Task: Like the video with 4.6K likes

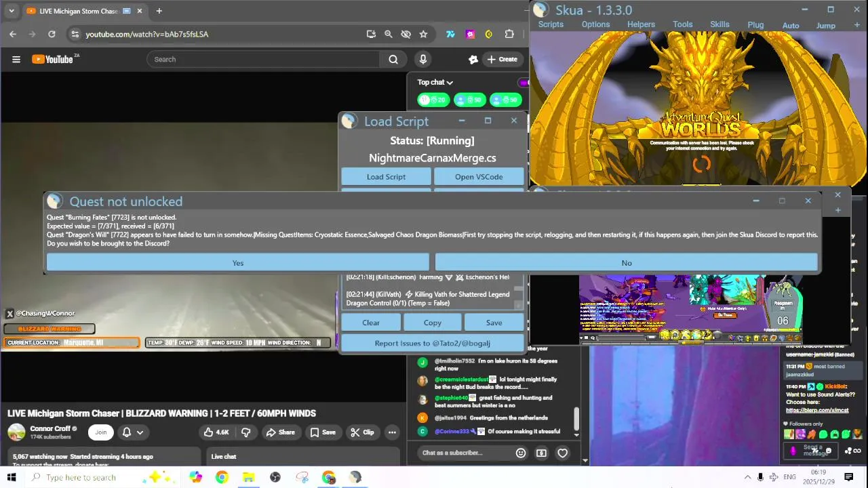Action: click(216, 432)
